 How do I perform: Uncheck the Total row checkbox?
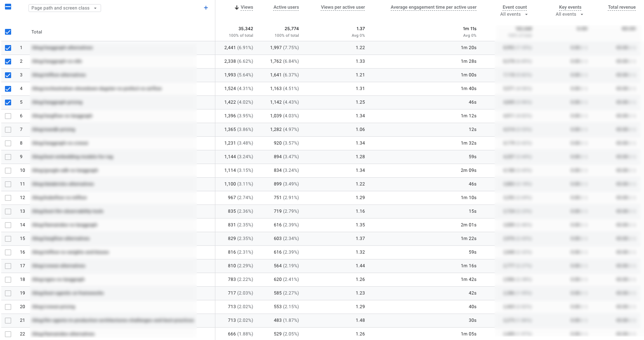8,32
